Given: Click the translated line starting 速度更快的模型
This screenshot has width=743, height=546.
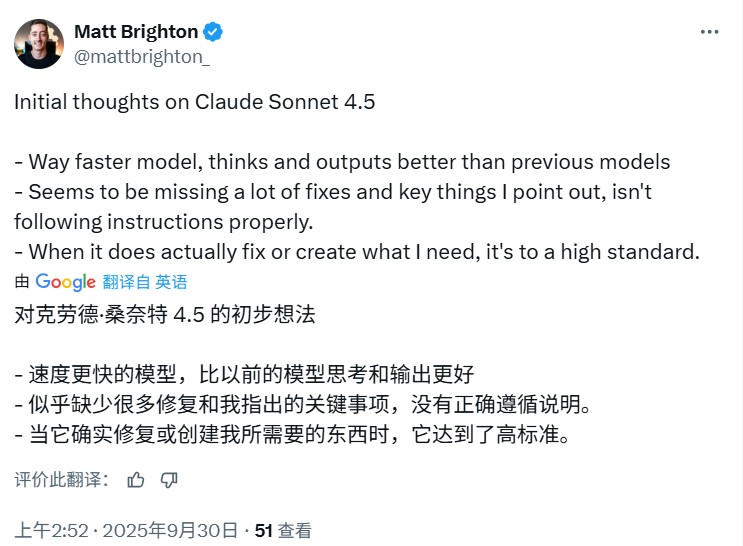Looking at the screenshot, I should [244, 374].
